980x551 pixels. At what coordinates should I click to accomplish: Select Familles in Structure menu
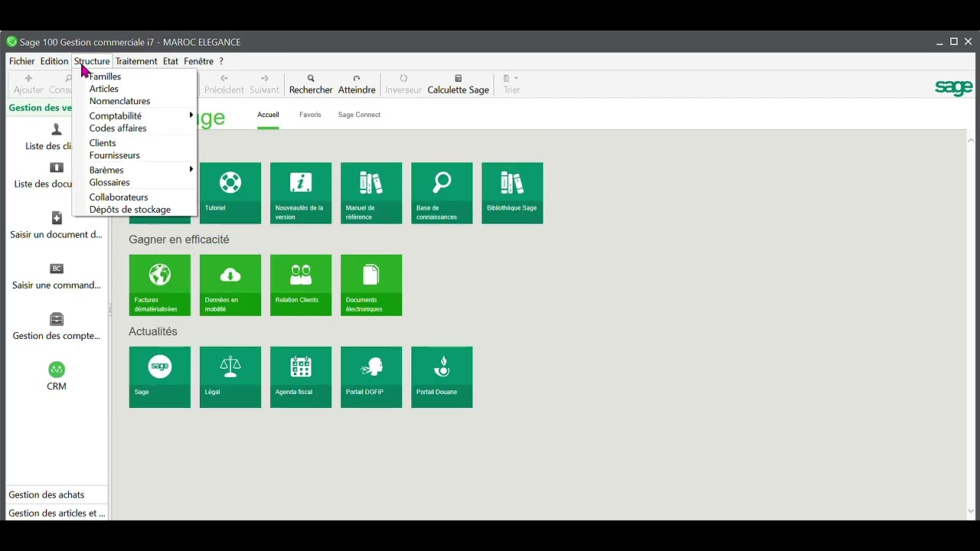(135, 77)
